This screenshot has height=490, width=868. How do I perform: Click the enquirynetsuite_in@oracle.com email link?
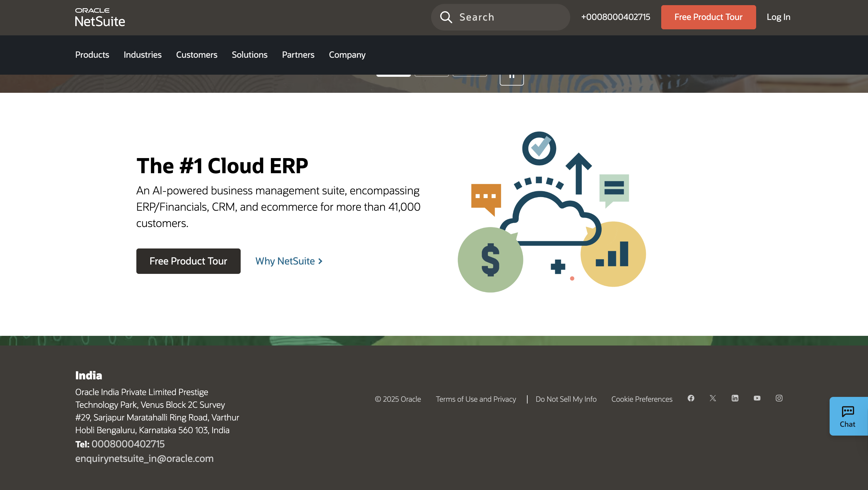pos(144,459)
